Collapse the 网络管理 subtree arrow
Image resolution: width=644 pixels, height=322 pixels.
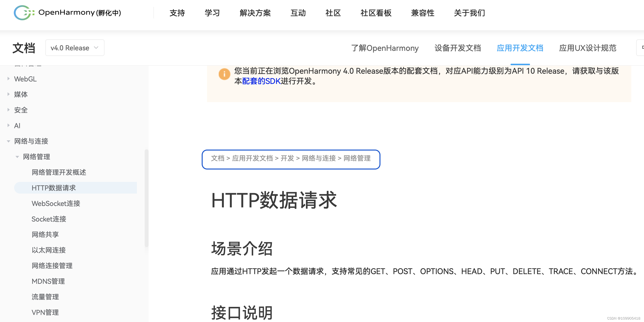coord(17,157)
